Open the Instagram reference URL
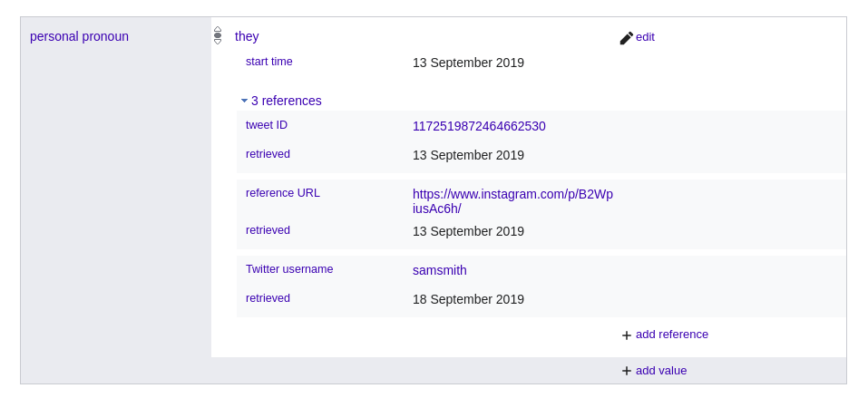The height and width of the screenshot is (398, 868). tap(512, 200)
